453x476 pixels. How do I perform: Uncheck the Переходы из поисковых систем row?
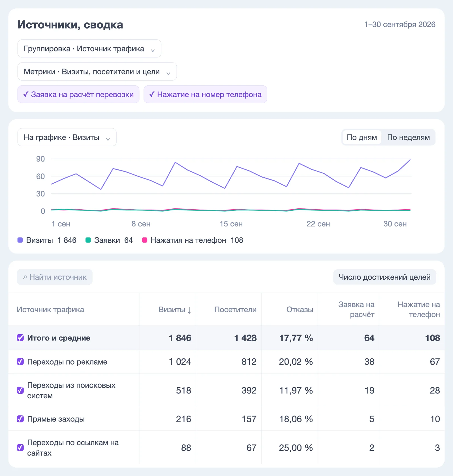tap(20, 390)
